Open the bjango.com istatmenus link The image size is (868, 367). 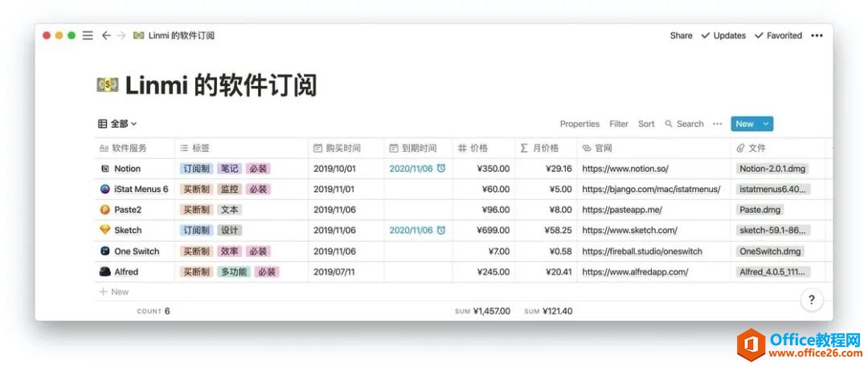[x=651, y=190]
